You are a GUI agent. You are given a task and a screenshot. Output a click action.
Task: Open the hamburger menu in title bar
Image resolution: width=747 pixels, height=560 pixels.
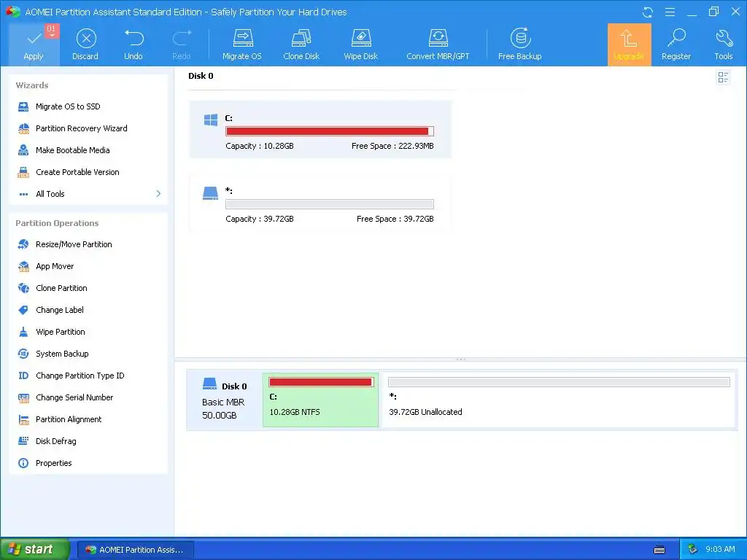[670, 12]
